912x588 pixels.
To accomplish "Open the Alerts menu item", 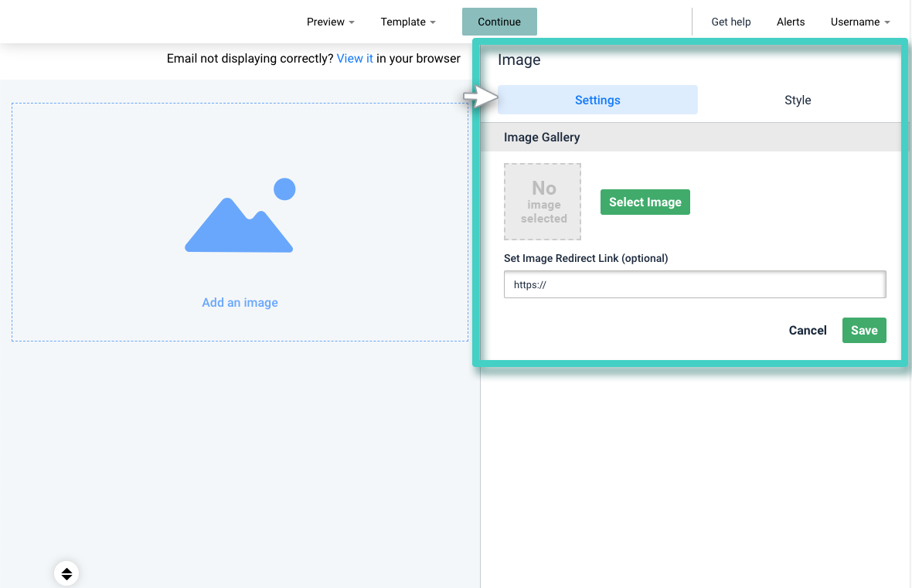I will coord(791,22).
